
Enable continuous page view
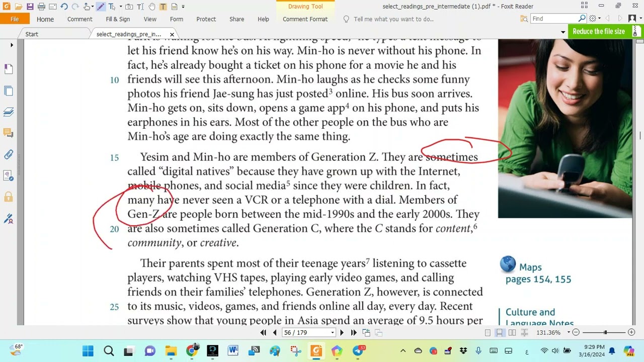click(x=500, y=333)
